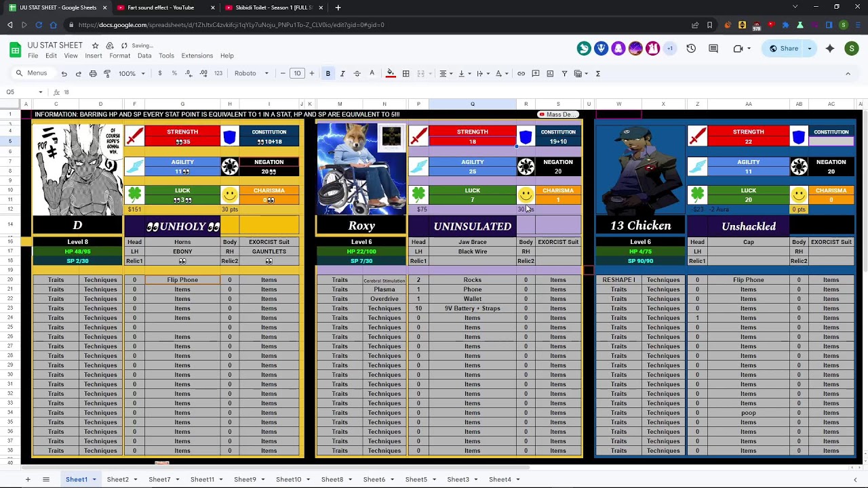Open the File menu

(33, 56)
